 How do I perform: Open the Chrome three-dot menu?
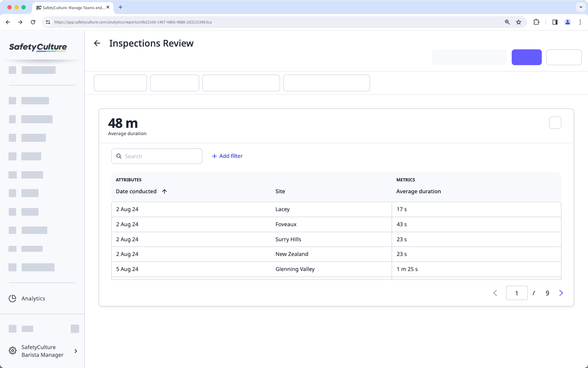[580, 22]
